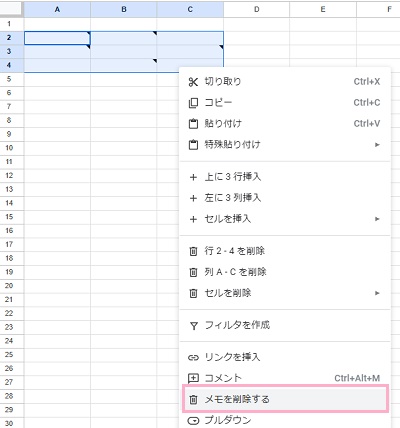
Task: Click the Ctrl+V shortcut text
Action: point(367,124)
